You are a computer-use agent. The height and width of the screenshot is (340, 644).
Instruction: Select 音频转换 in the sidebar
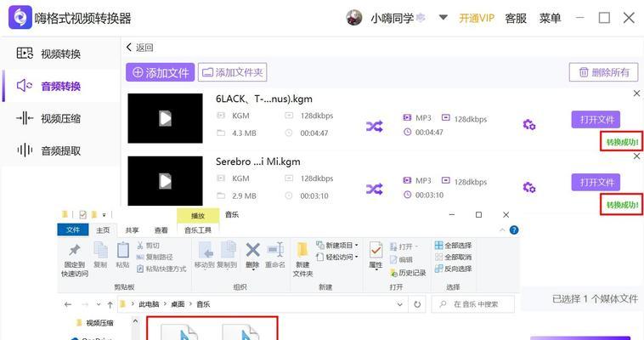coord(48,86)
